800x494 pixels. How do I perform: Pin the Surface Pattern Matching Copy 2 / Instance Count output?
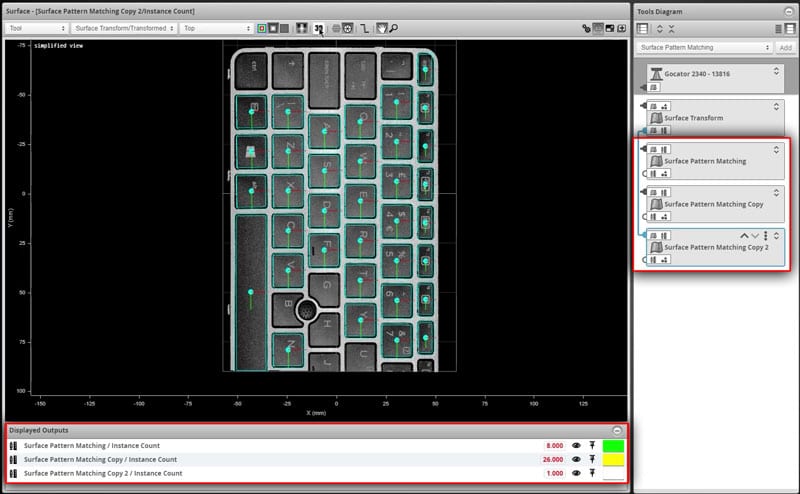coord(592,473)
